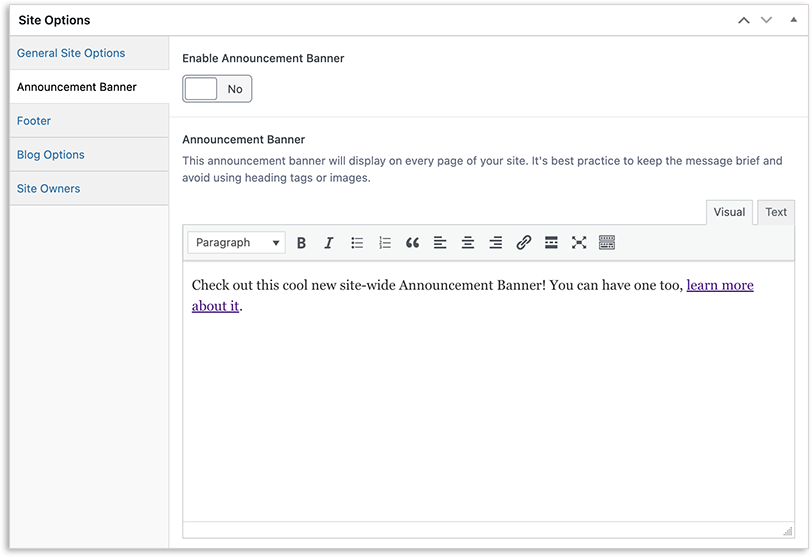
Task: Insert or edit a link
Action: tap(524, 243)
